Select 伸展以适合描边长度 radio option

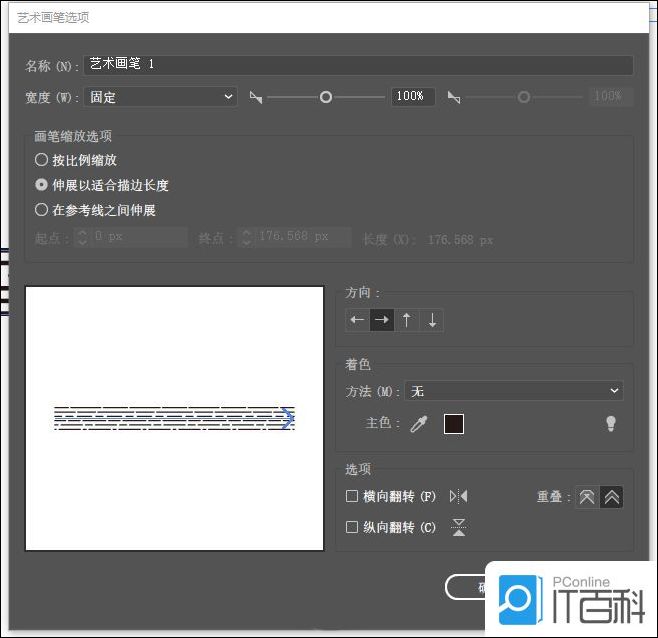click(x=41, y=185)
